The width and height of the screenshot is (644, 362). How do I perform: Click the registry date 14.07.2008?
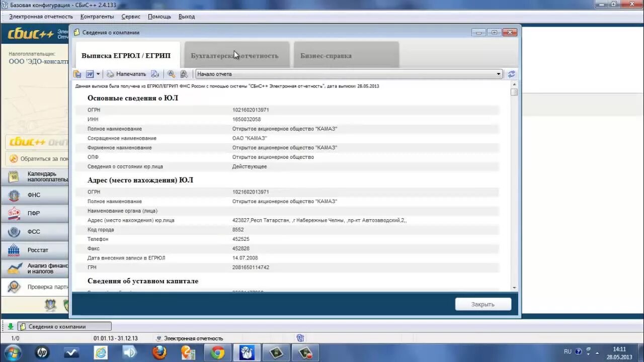click(x=245, y=258)
